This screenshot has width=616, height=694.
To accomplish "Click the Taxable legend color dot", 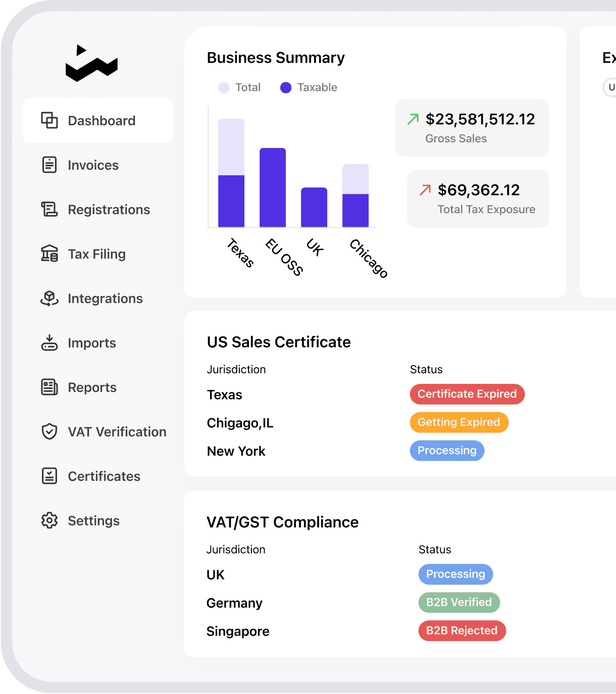I will 286,87.
